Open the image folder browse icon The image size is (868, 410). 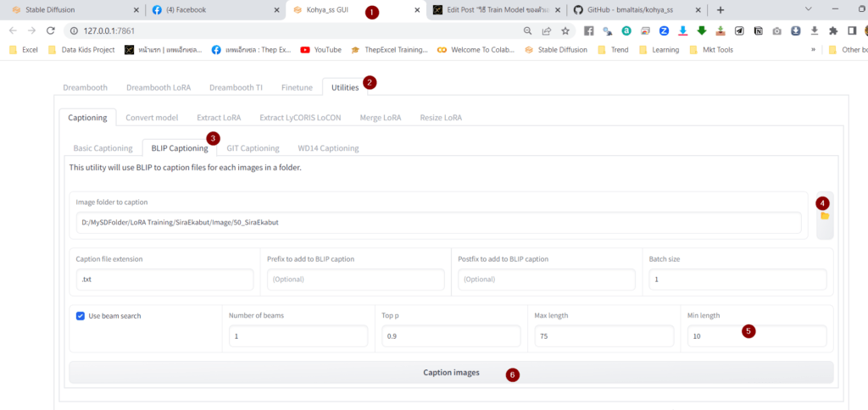click(x=824, y=217)
